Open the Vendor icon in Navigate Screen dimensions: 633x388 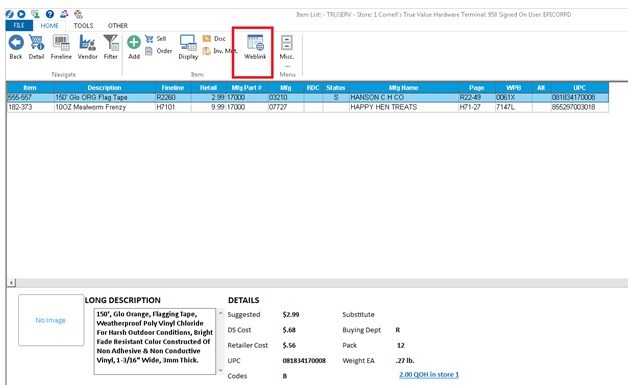[87, 43]
